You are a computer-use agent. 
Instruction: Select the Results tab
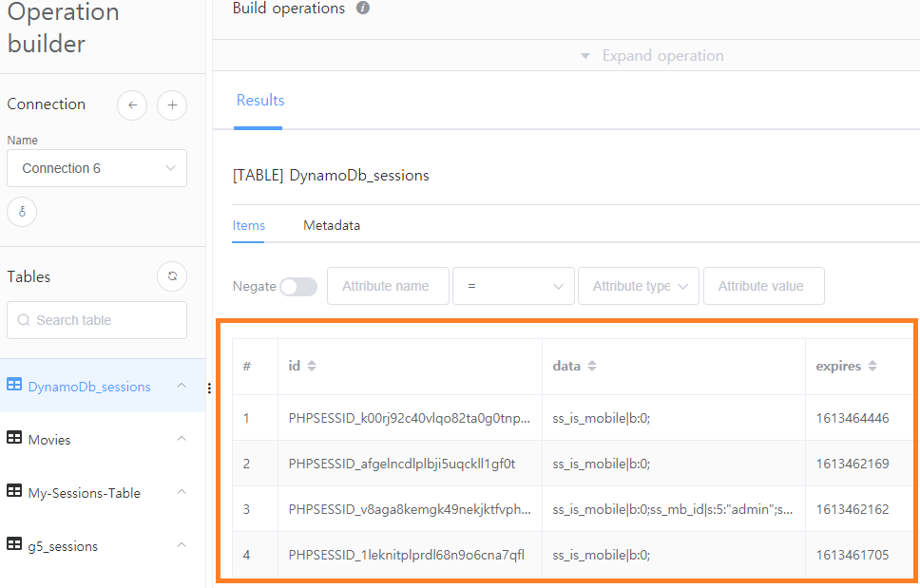260,101
